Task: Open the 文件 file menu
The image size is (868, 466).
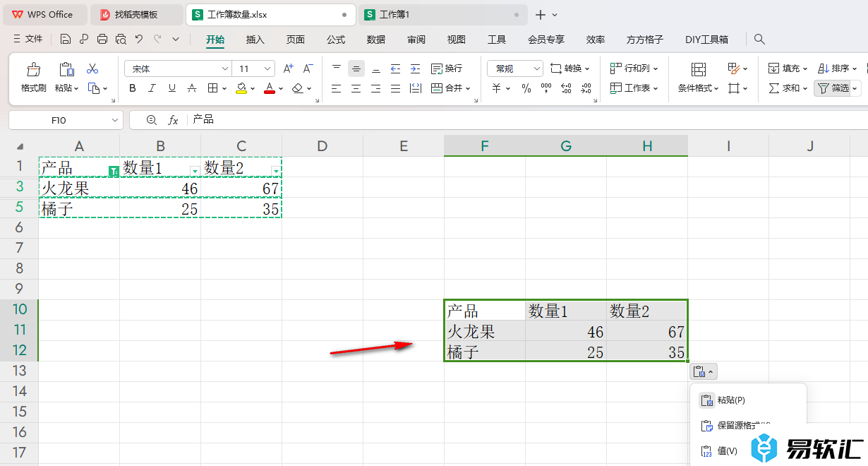Action: pos(28,39)
